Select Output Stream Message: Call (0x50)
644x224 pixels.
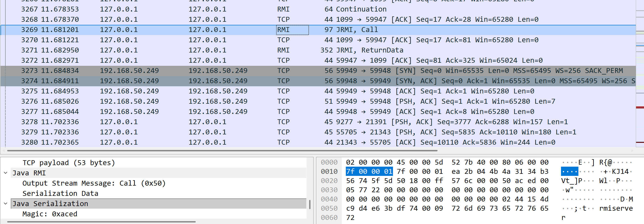point(94,183)
